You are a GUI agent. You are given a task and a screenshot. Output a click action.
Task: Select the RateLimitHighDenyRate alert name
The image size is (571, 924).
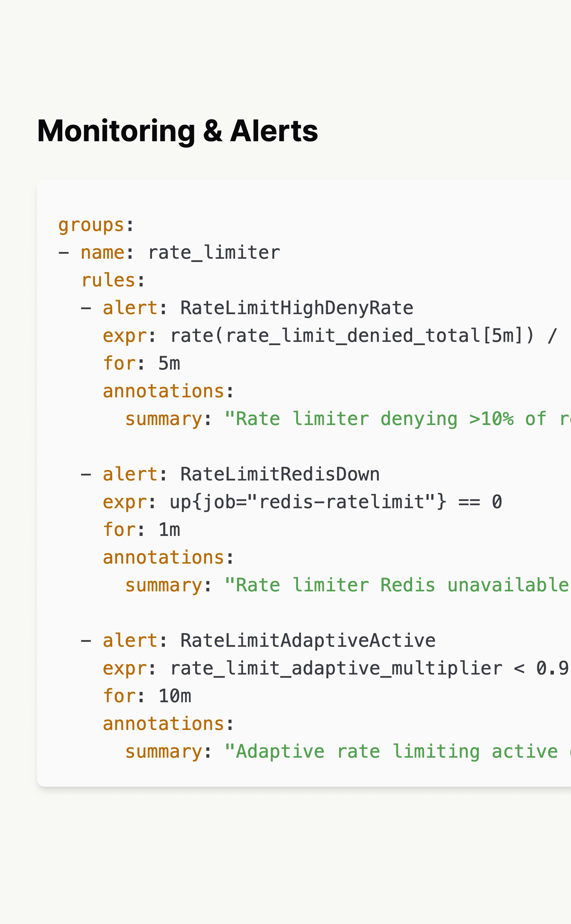click(296, 308)
